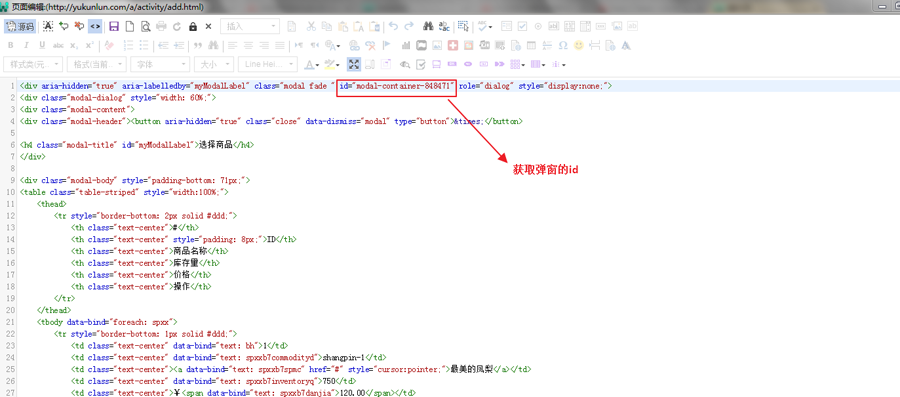Toggle Superscript formatting

tap(90, 45)
